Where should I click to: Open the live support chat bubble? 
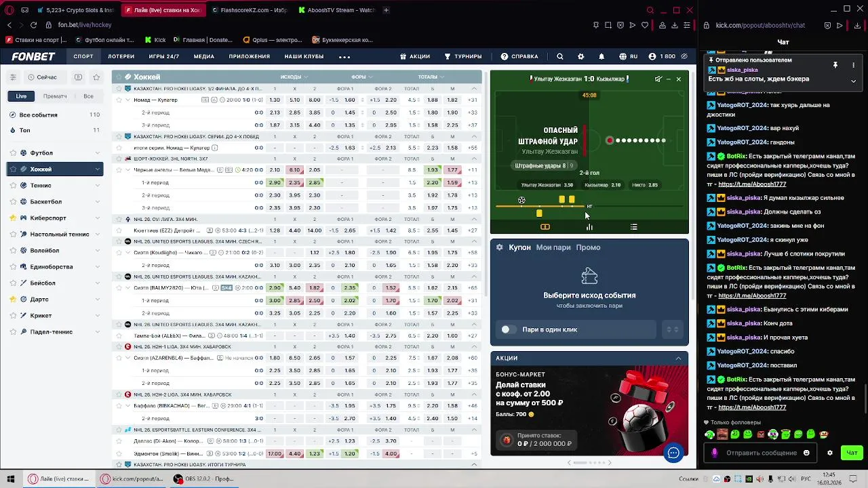point(673,453)
